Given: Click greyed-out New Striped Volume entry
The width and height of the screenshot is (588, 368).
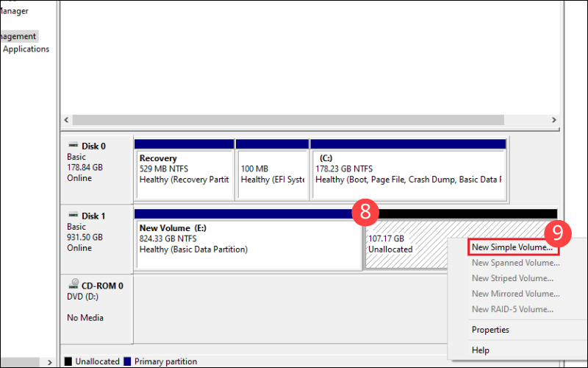Looking at the screenshot, I should tap(512, 278).
